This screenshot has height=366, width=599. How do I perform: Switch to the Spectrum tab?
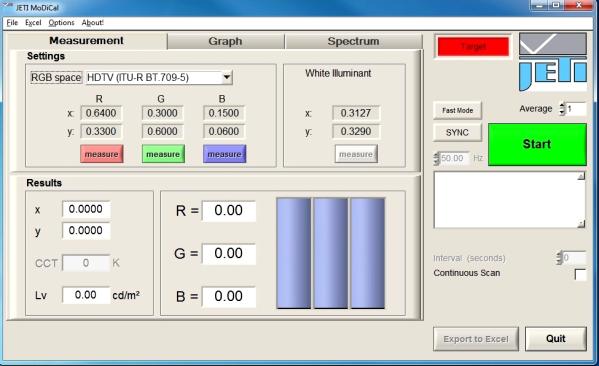point(353,41)
